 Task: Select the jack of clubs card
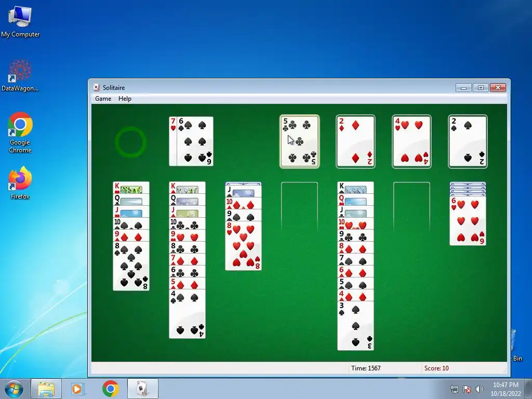[x=355, y=212]
